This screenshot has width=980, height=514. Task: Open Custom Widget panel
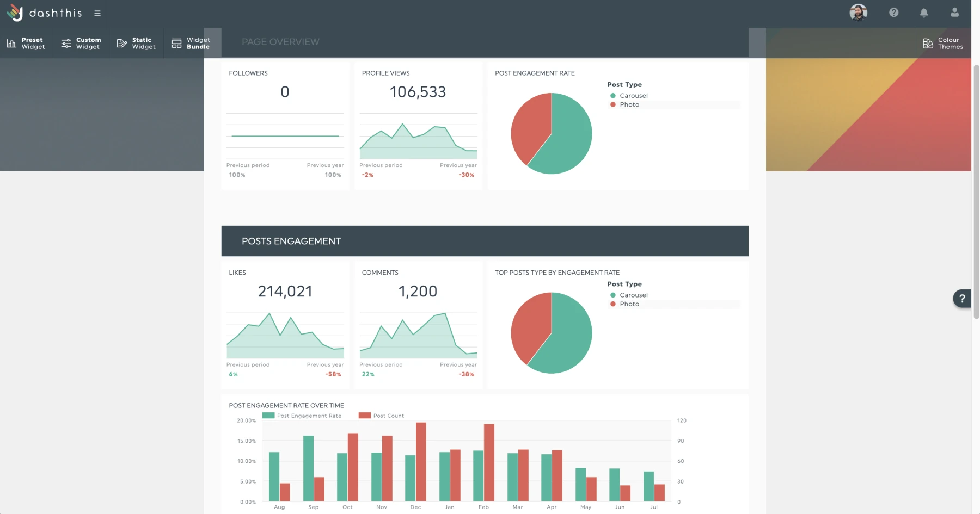pyautogui.click(x=81, y=43)
